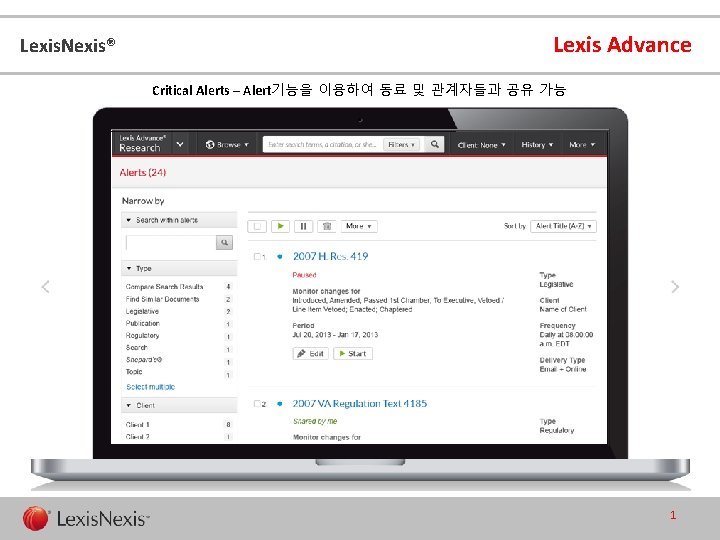Open the Sort by Alert Title (A-Z) dropdown
Viewport: 720px width, 540px height.
pyautogui.click(x=563, y=226)
